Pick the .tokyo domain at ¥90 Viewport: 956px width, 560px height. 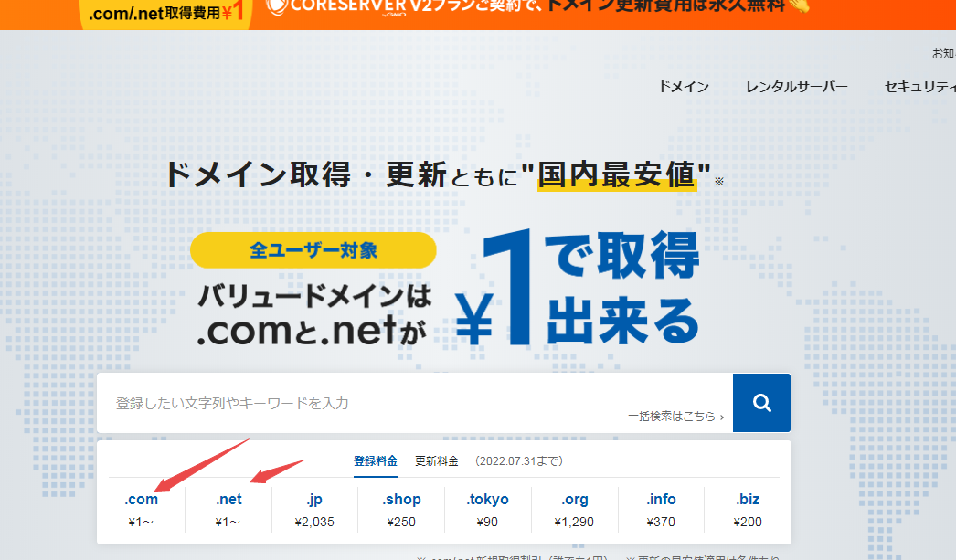[487, 510]
